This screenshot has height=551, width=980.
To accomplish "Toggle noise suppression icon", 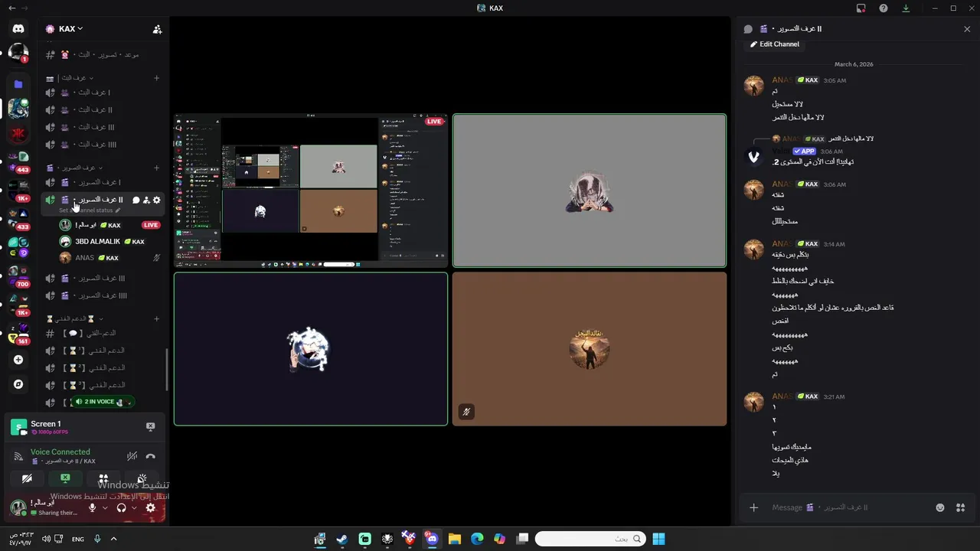I will click(x=132, y=457).
